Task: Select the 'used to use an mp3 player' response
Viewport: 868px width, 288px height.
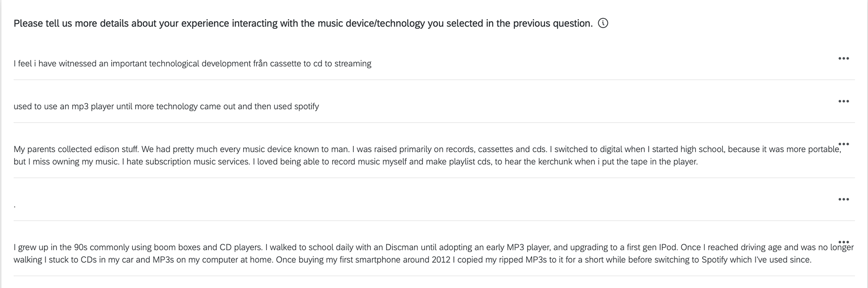Action: [x=166, y=107]
